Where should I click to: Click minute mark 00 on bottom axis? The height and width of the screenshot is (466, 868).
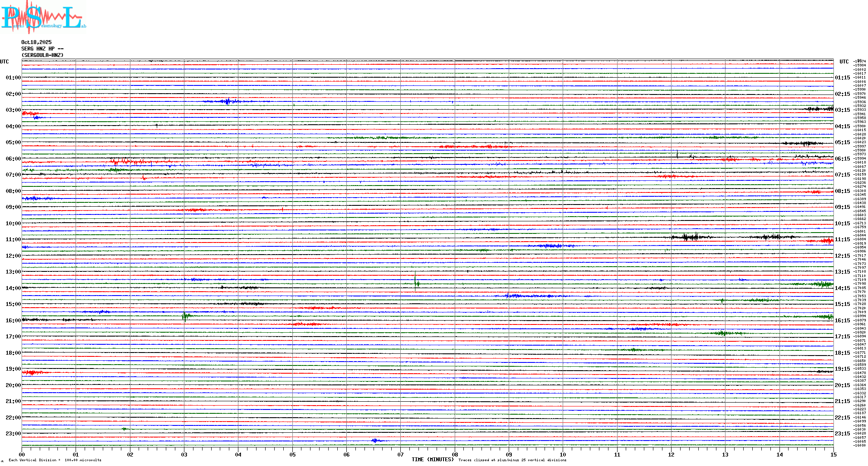(22, 454)
